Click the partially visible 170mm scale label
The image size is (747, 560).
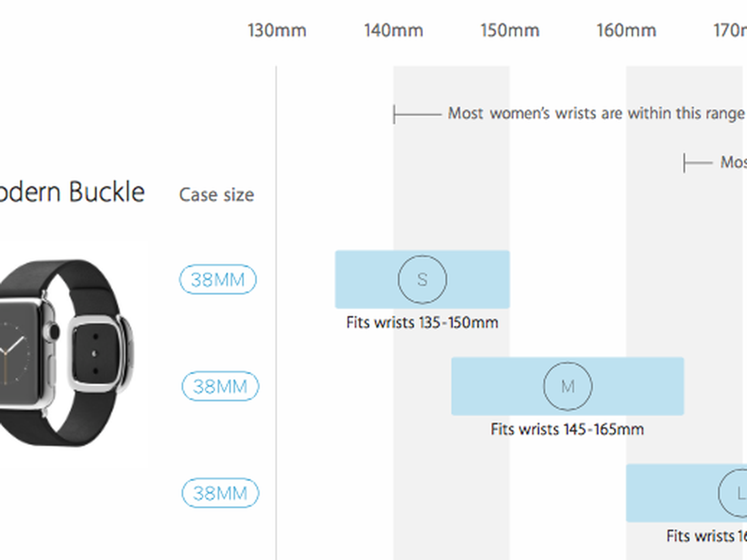tap(730, 31)
